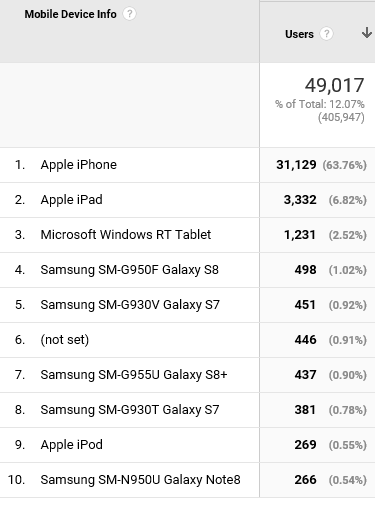This screenshot has width=375, height=507.
Task: Click the descending sort arrow for Users
Action: 367,33
